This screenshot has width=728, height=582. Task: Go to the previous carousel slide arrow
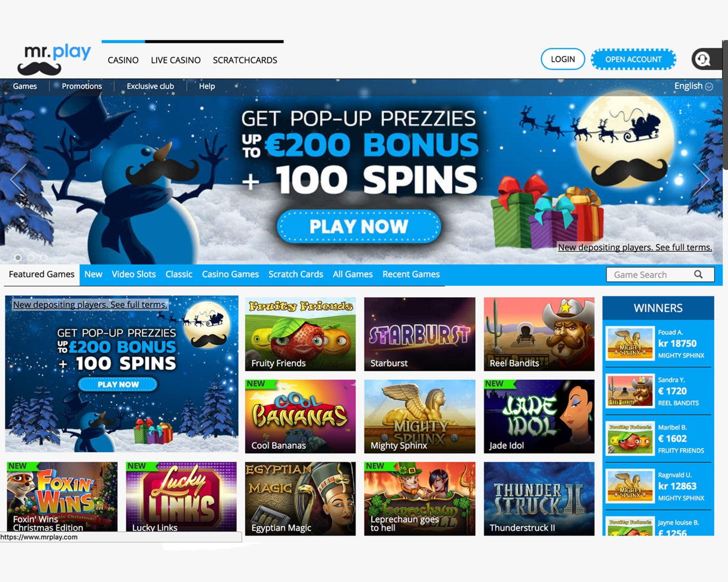tap(18, 180)
